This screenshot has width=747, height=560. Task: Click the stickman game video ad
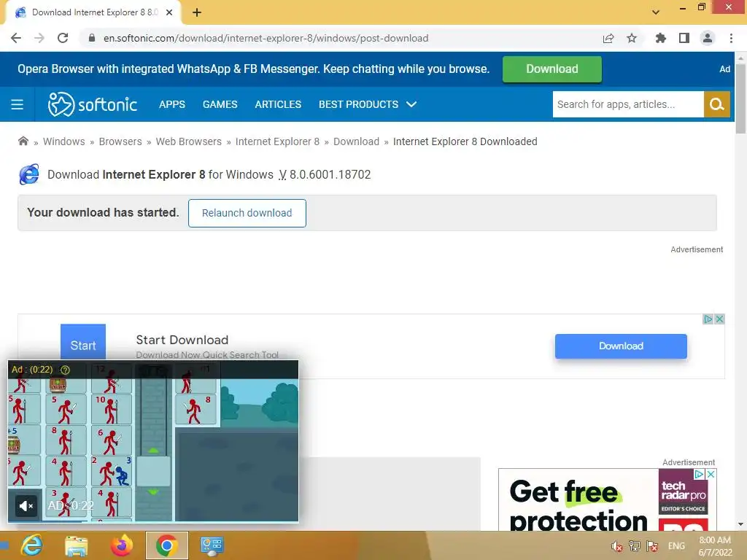[153, 441]
